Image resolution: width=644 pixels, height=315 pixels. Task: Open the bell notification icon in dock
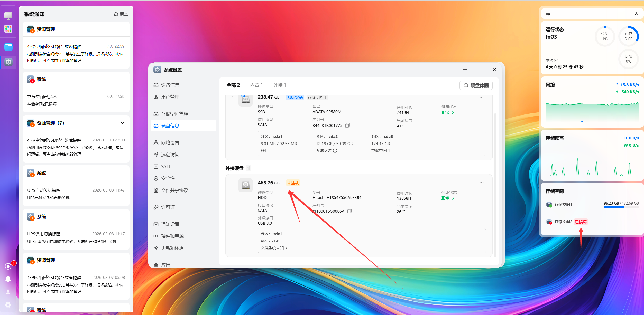pos(8,279)
